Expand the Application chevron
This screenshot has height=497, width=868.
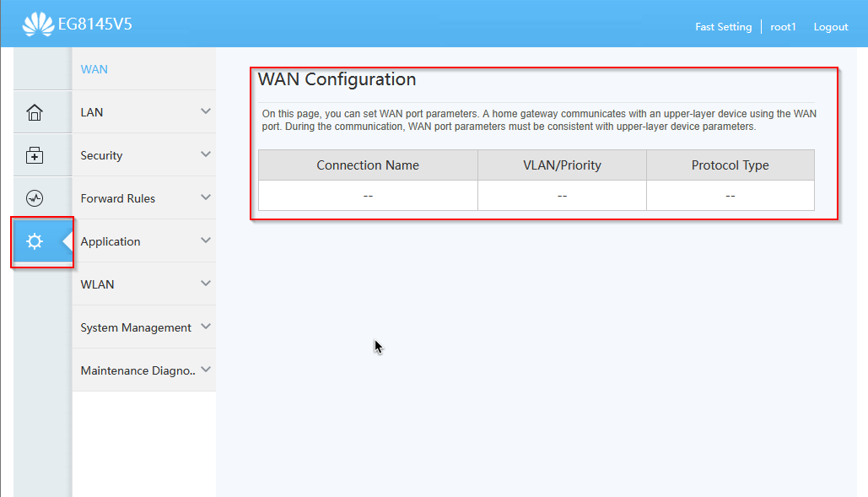point(205,240)
